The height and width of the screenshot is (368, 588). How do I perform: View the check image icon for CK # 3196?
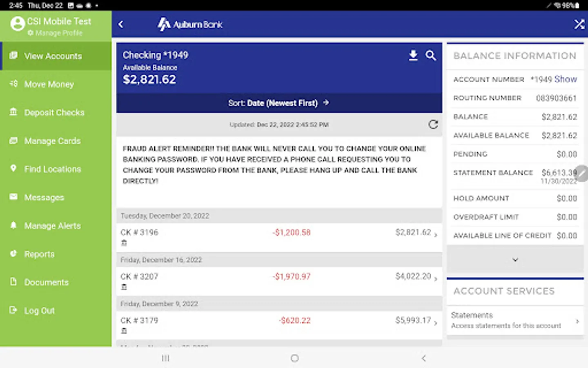124,243
